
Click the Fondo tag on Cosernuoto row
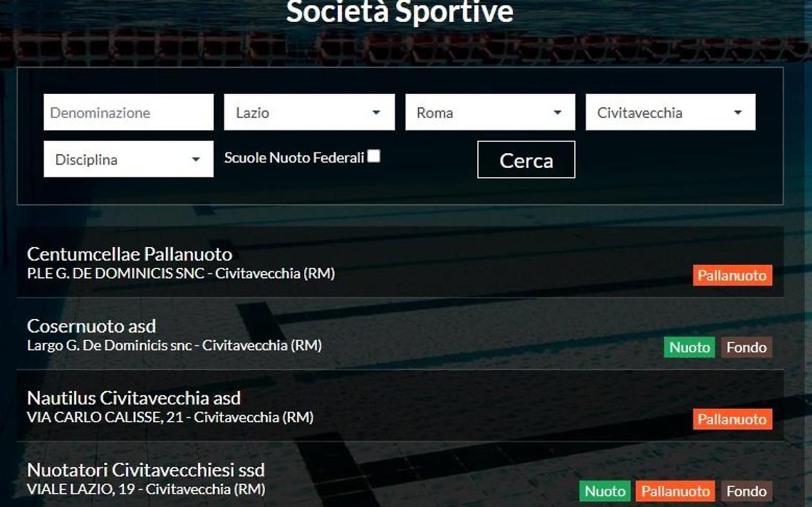[x=746, y=347]
